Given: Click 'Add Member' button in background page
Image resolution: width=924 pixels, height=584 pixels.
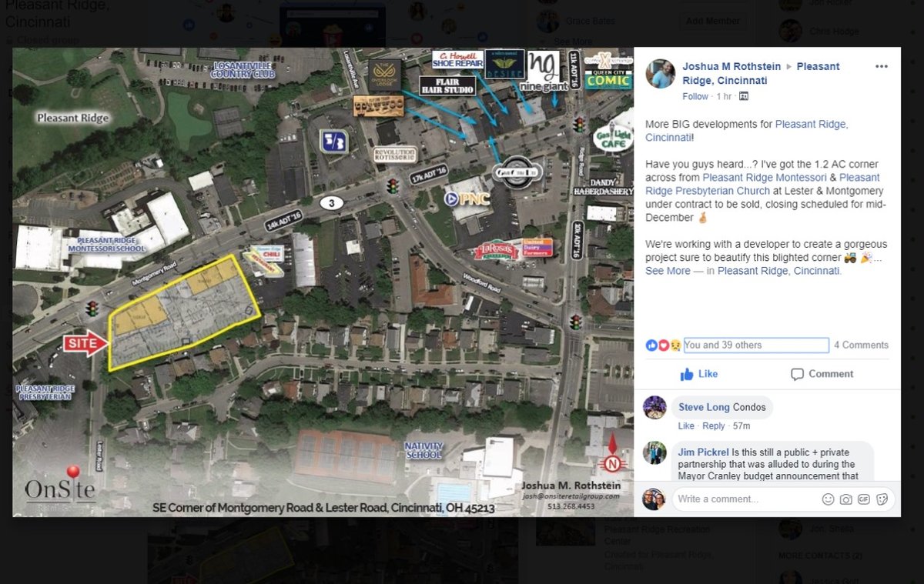Looking at the screenshot, I should [x=712, y=21].
